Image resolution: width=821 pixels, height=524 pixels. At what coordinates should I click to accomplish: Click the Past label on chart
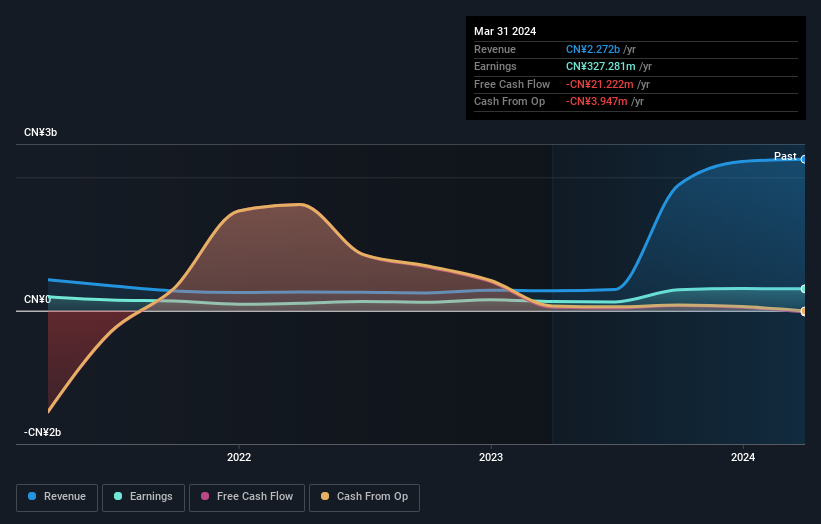coord(785,156)
